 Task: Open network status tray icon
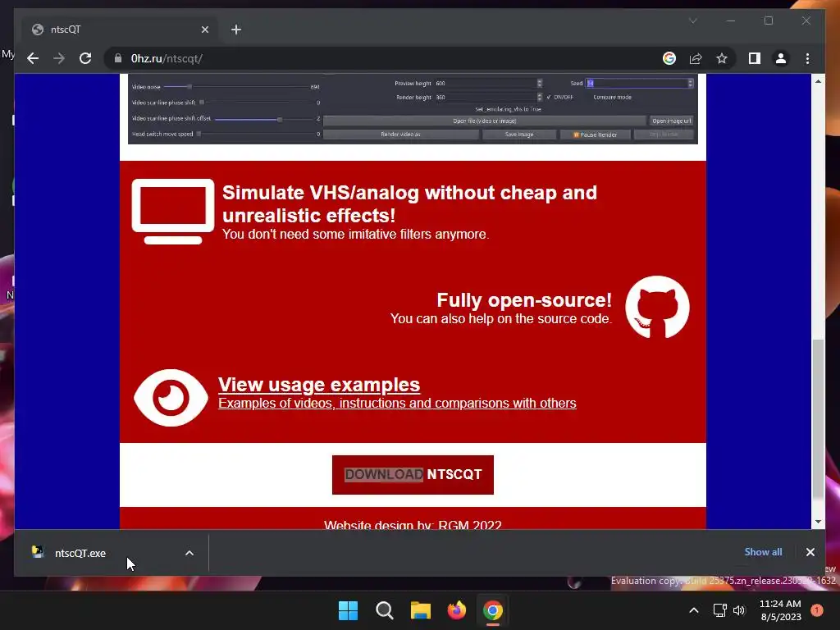click(719, 610)
